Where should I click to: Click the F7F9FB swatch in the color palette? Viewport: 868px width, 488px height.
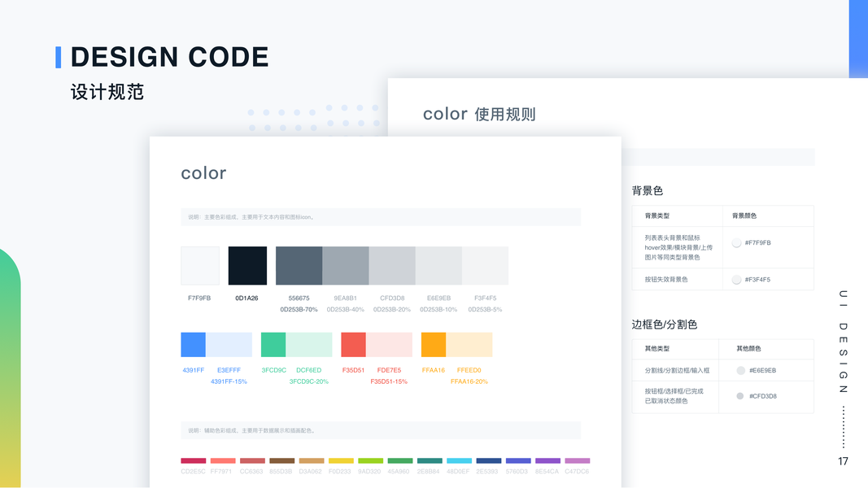pos(200,266)
